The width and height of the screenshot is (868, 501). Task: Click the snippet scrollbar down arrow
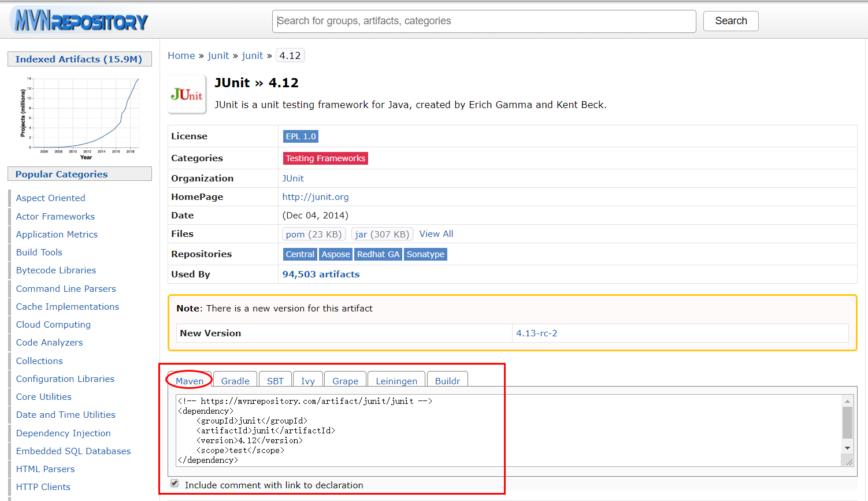click(x=847, y=448)
